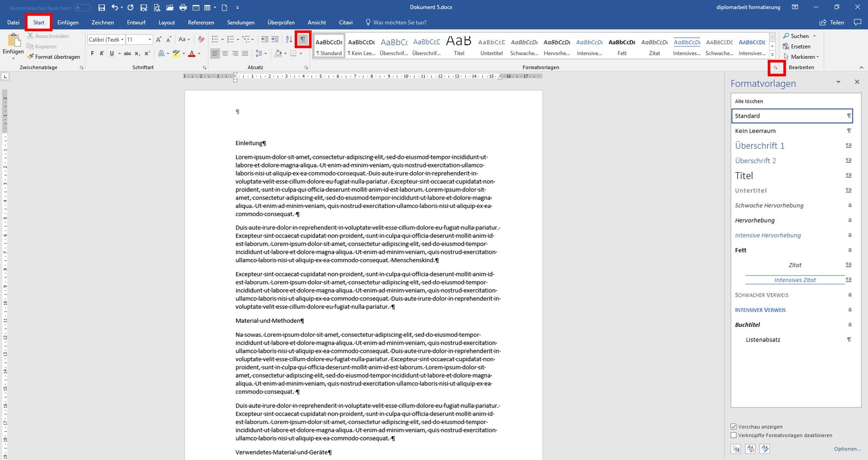Switch to Citavi tab
868x460 pixels.
(346, 23)
